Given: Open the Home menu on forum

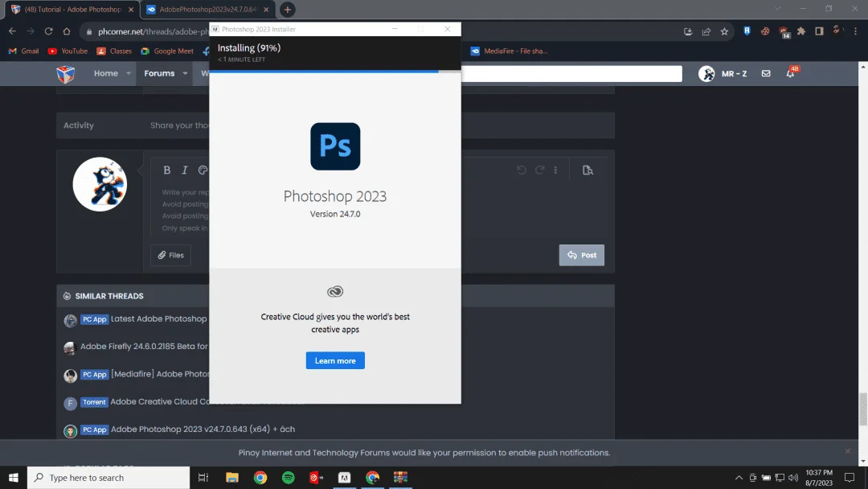Looking at the screenshot, I should tap(106, 73).
